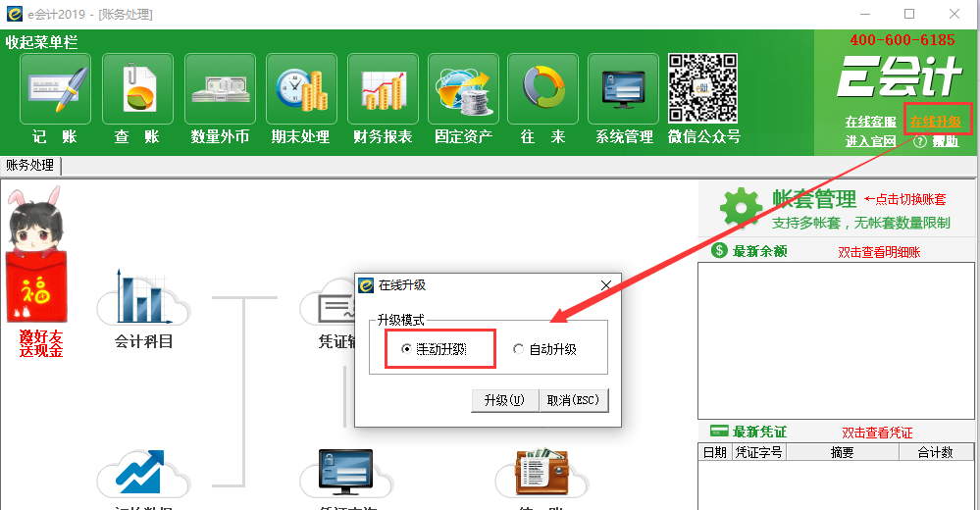Minimize the e会计2019 window
Image resolution: width=980 pixels, height=510 pixels.
(865, 14)
